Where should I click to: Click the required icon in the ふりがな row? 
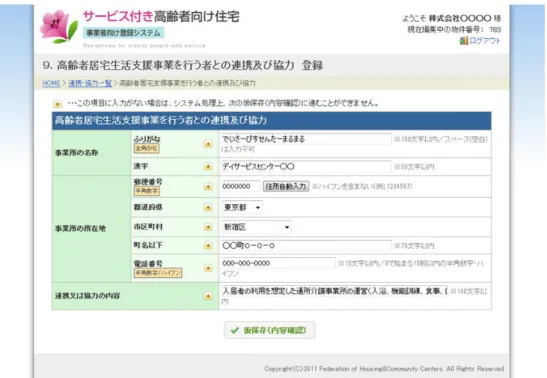click(208, 144)
